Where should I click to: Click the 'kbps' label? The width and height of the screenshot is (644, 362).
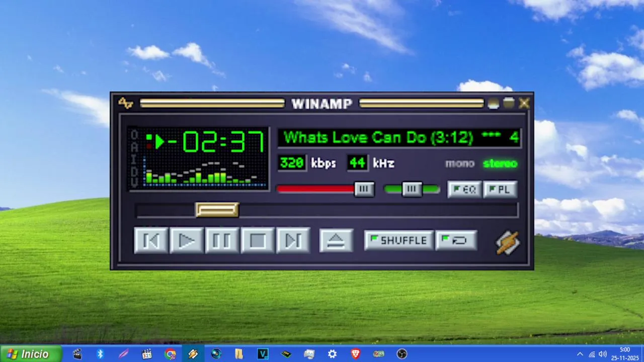[x=323, y=163]
